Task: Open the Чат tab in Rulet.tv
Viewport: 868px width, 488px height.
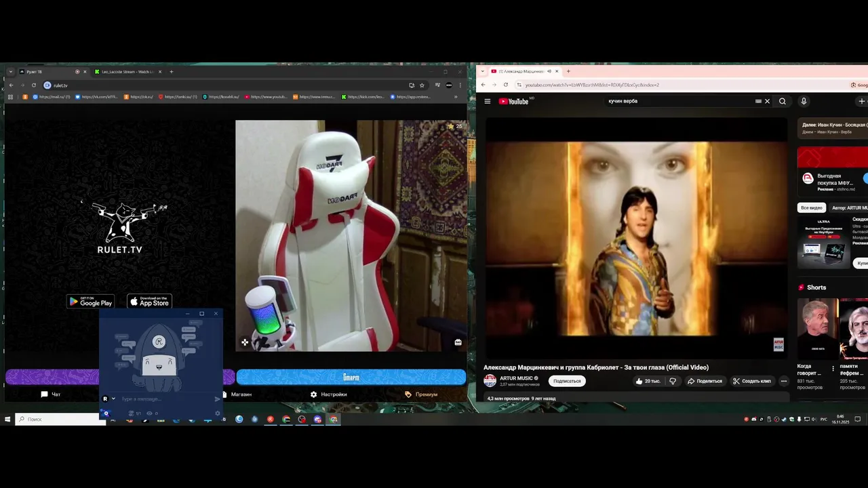Action: point(51,394)
